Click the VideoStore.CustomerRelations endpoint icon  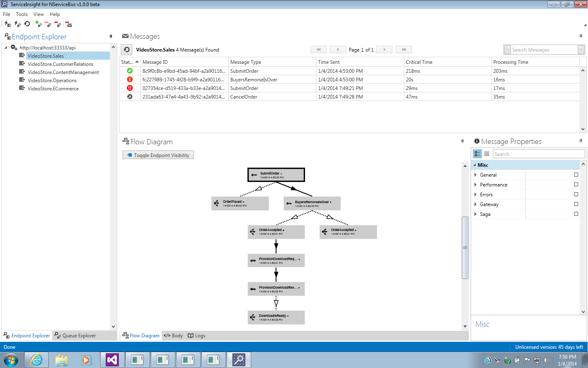pos(22,64)
